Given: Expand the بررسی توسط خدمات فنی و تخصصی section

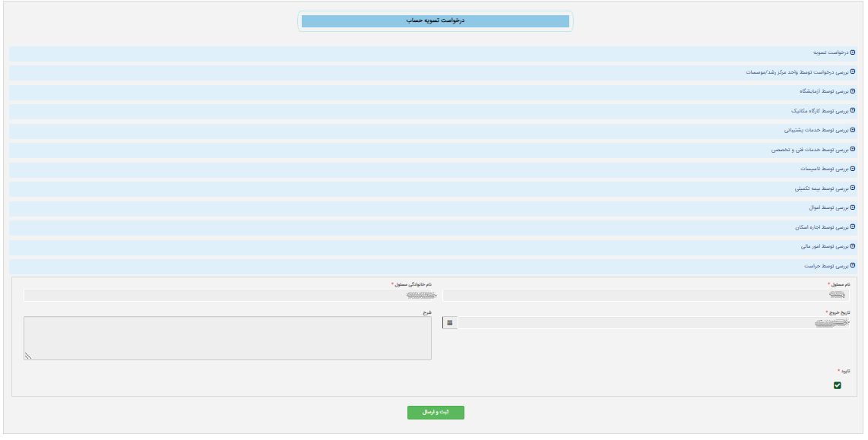Looking at the screenshot, I should point(809,150).
